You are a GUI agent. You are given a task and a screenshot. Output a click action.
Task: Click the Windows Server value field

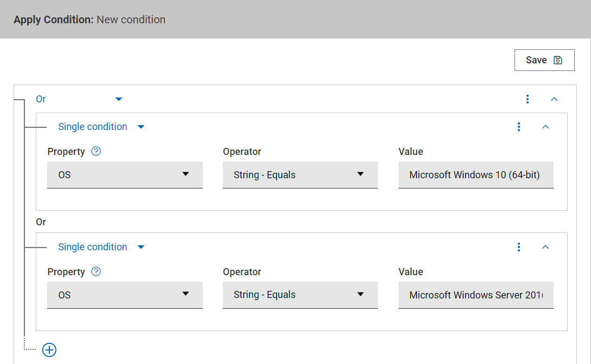tap(476, 295)
